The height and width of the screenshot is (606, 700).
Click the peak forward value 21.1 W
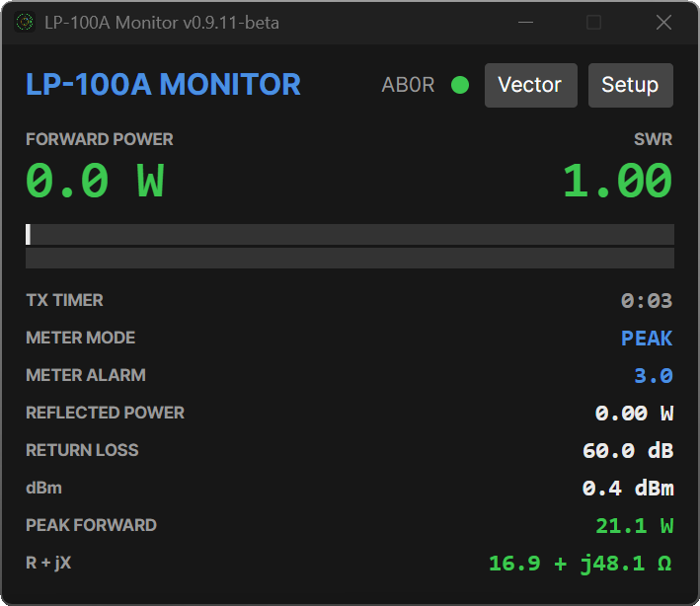click(635, 526)
